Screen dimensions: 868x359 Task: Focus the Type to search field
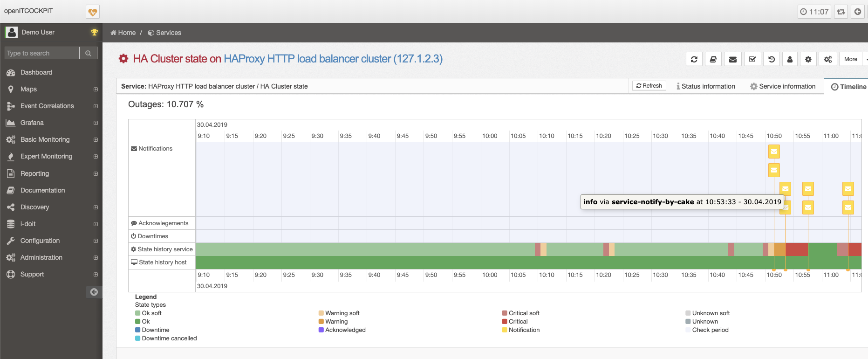[42, 53]
